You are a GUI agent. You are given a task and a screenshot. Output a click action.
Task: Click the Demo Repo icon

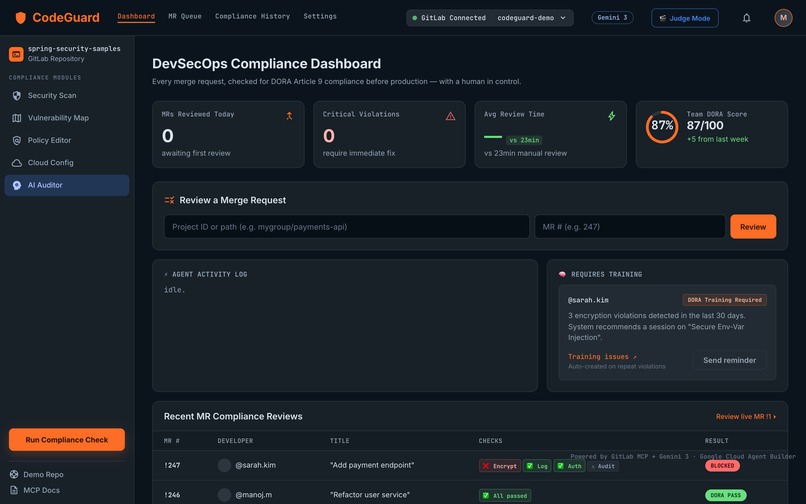(x=14, y=474)
